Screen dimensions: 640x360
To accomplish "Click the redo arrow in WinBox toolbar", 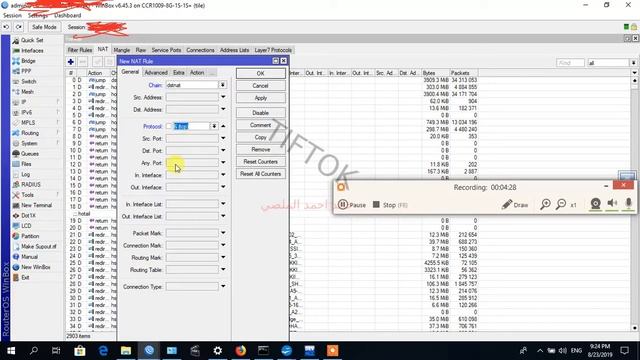I will [19, 27].
